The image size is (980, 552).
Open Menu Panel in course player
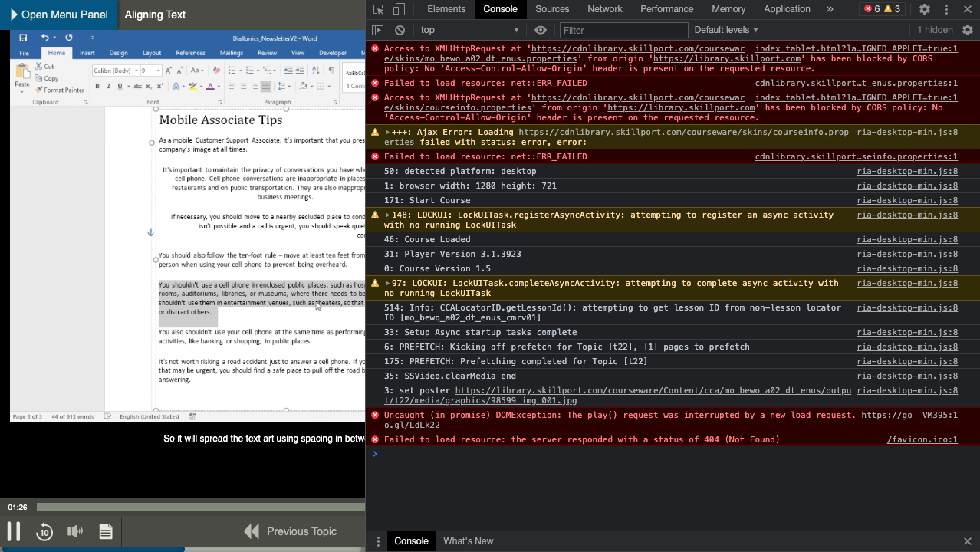[58, 15]
